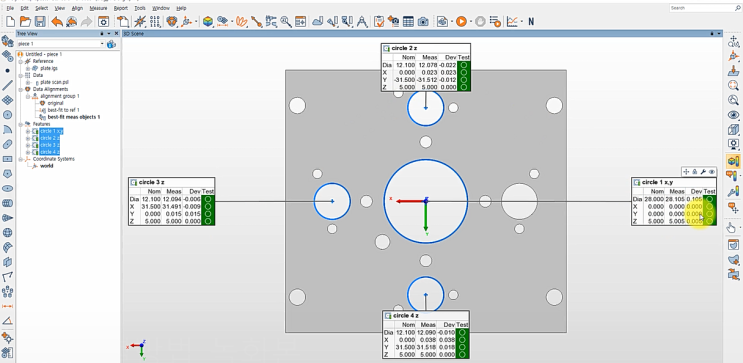Redo with the greyed forward arrow
Screen dimensions: 743x363
(x=86, y=21)
